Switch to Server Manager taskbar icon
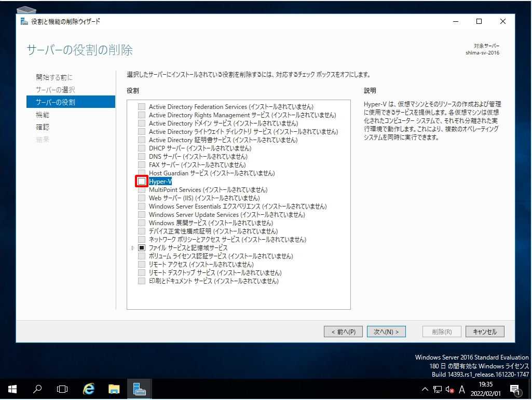Screen dimensions: 532x400 tap(139, 389)
